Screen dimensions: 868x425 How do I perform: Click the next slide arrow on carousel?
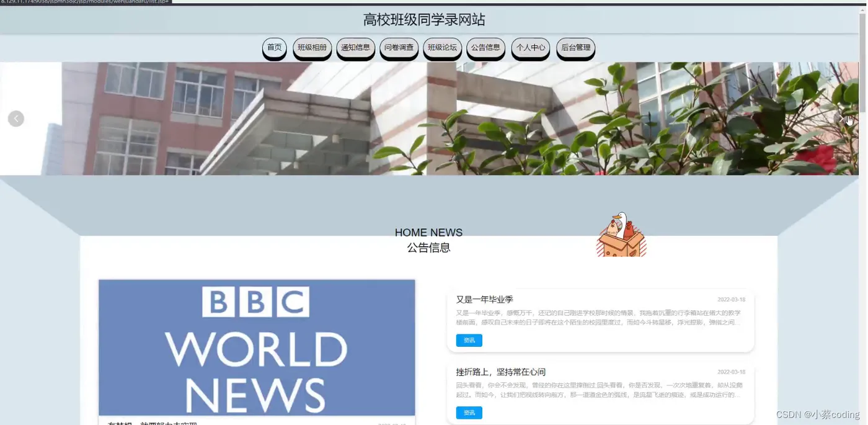point(841,119)
